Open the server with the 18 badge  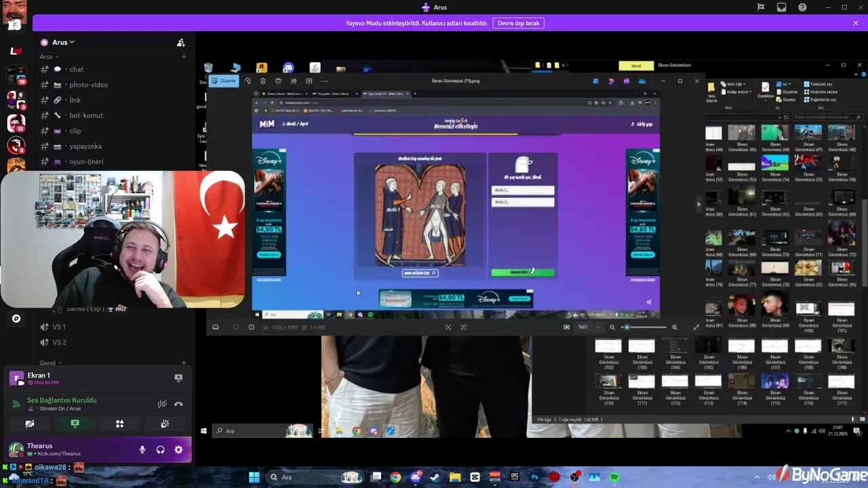(16, 75)
